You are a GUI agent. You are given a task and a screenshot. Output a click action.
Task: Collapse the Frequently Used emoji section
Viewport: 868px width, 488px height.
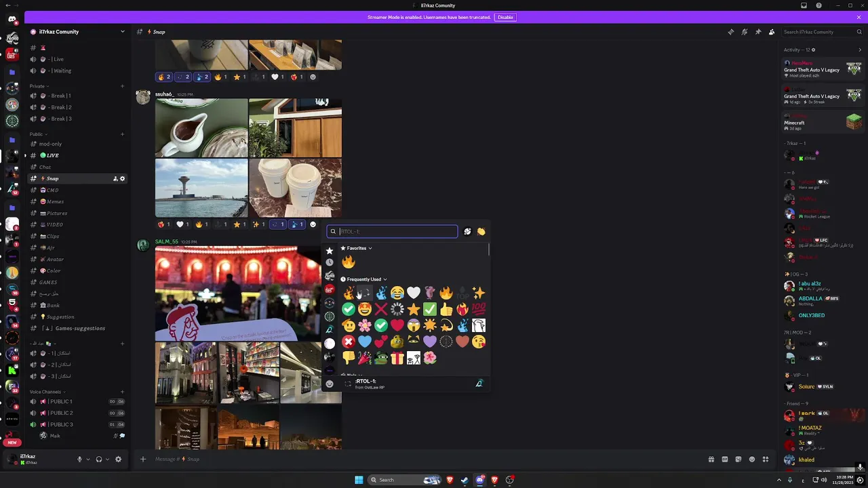pyautogui.click(x=363, y=279)
